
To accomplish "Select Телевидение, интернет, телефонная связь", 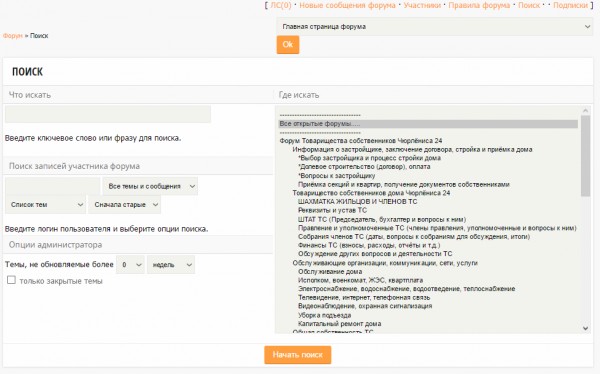I will pos(364,297).
